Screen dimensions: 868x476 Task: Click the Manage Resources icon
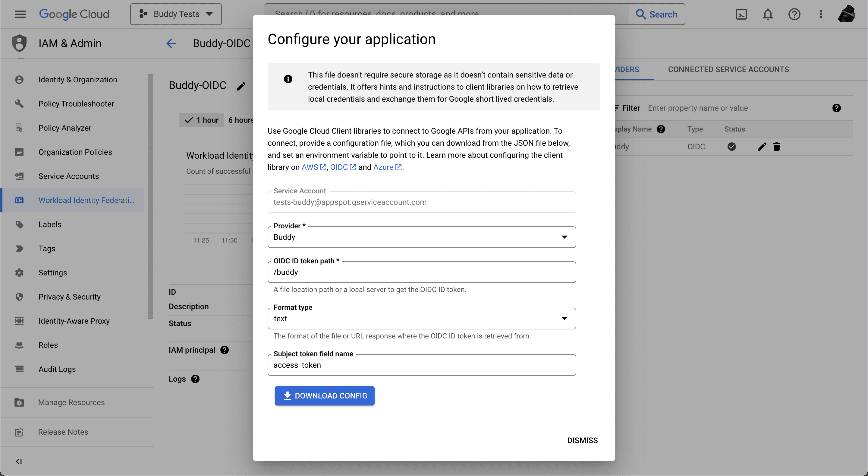19,402
